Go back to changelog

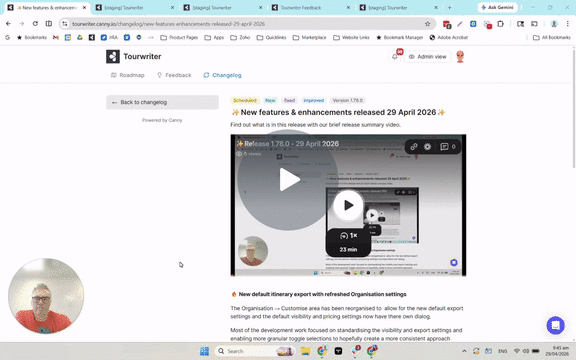point(162,102)
